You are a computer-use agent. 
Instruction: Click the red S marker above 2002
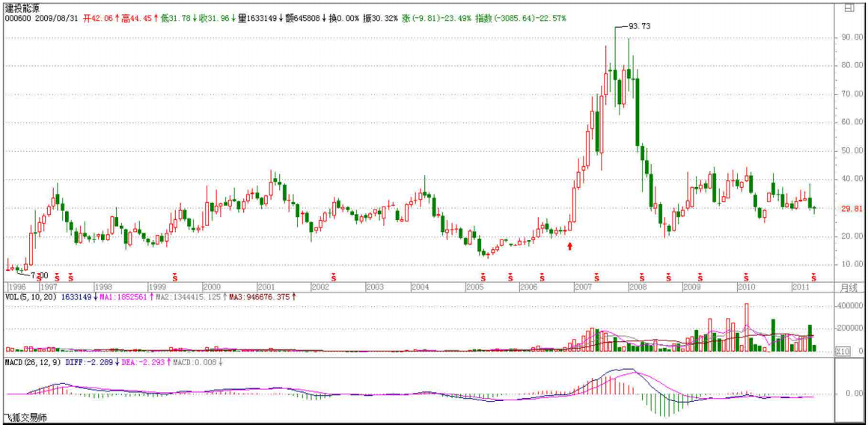334,277
